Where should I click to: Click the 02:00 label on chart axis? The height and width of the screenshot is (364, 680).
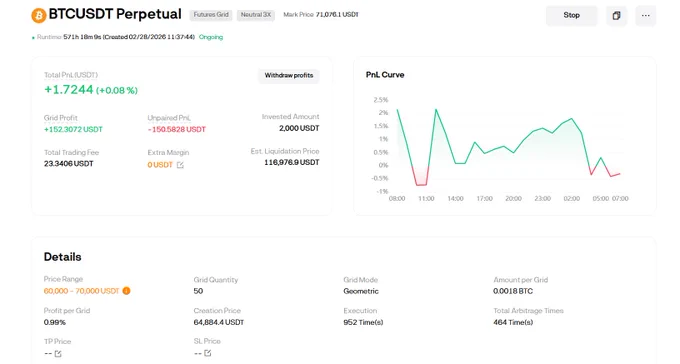coord(572,198)
